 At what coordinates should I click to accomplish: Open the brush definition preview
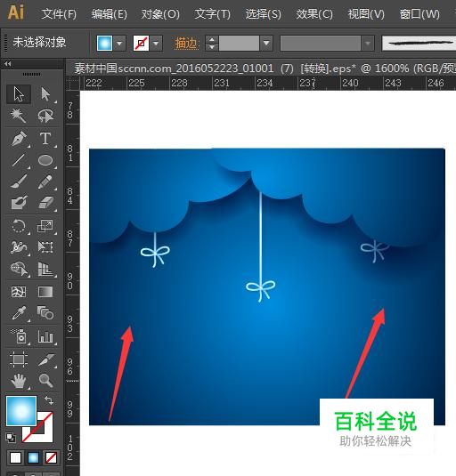coord(419,43)
